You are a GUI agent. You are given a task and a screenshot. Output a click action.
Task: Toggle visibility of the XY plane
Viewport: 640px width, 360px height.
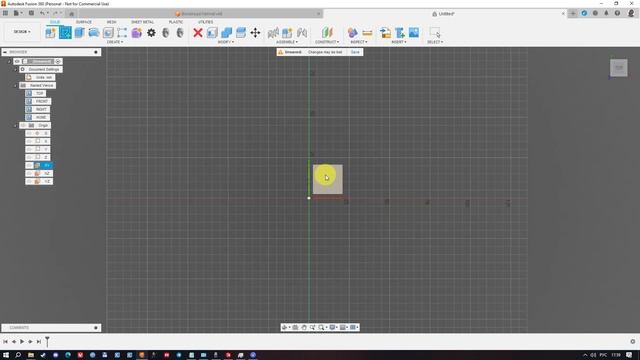pyautogui.click(x=29, y=165)
